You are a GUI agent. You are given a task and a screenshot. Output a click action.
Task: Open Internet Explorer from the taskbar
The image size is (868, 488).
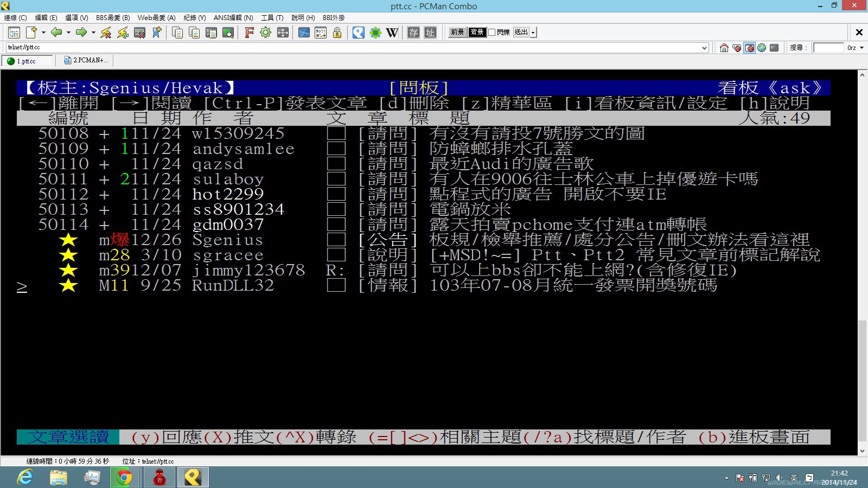25,477
